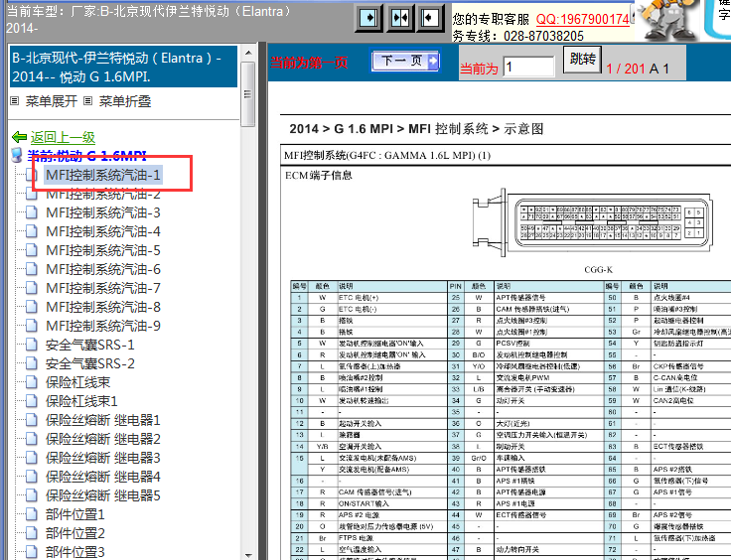
Task: Click the 'CKP传感器信号' table cell
Action: [691, 366]
